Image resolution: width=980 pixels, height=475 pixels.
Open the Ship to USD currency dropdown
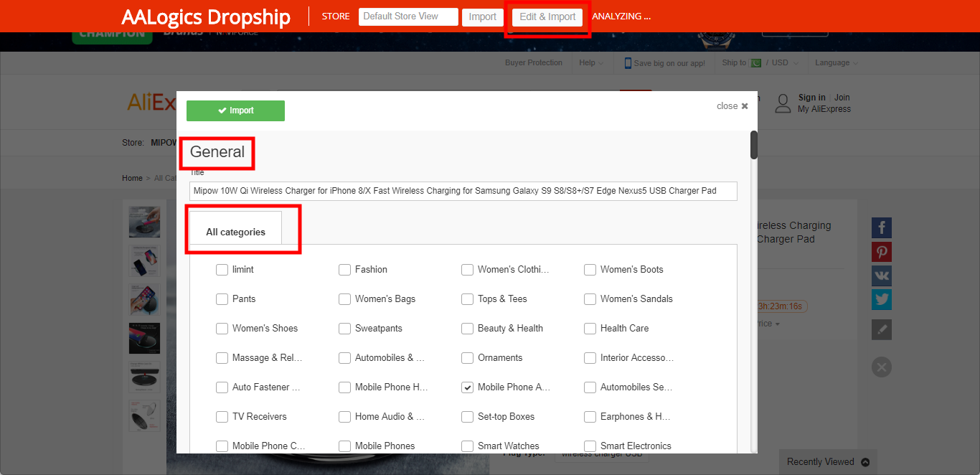pyautogui.click(x=761, y=63)
